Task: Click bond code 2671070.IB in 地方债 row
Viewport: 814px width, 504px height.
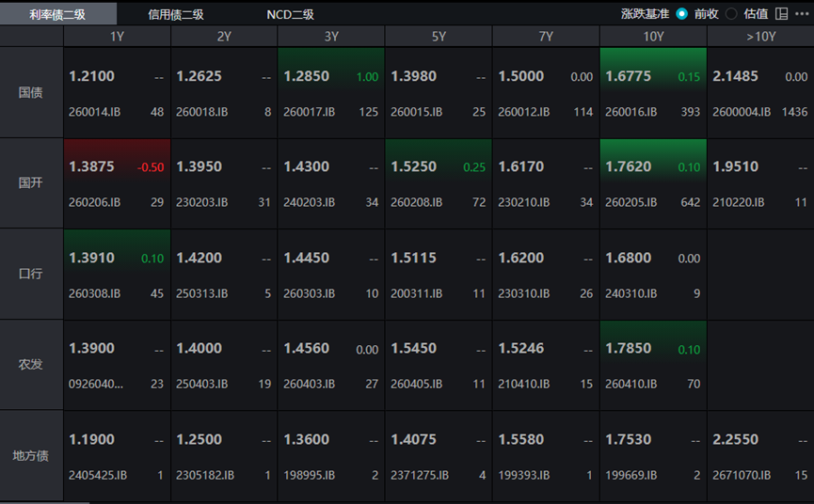Action: click(x=742, y=475)
